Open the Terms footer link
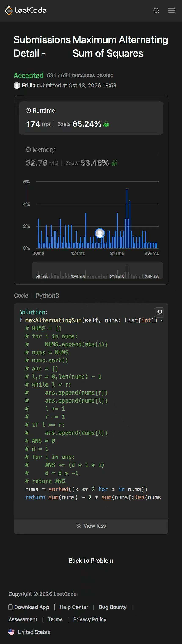This screenshot has height=644, width=182. (55, 619)
